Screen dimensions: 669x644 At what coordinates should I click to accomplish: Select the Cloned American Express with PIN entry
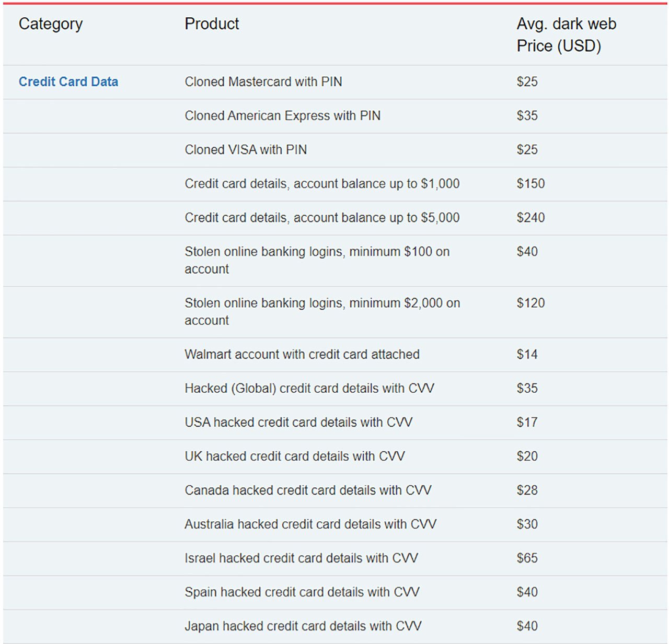tap(282, 115)
